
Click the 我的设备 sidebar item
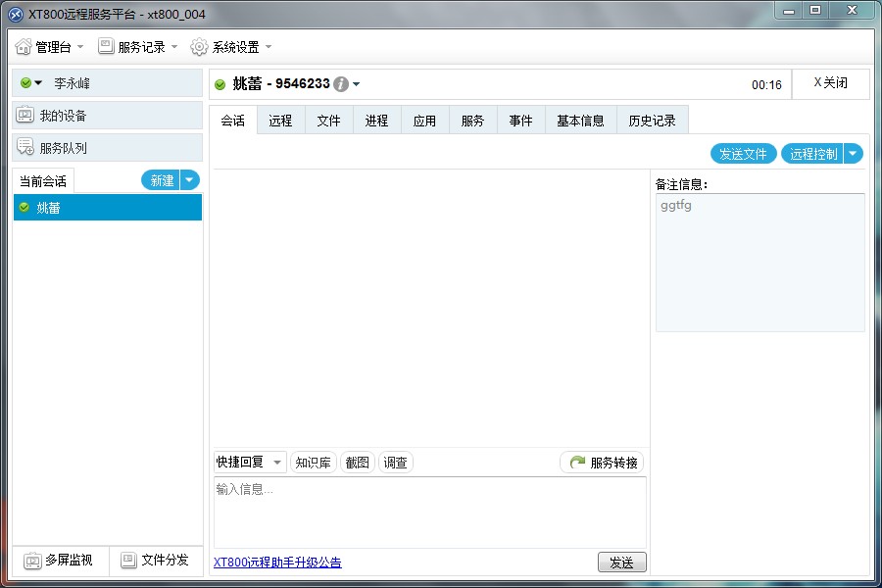coord(108,116)
